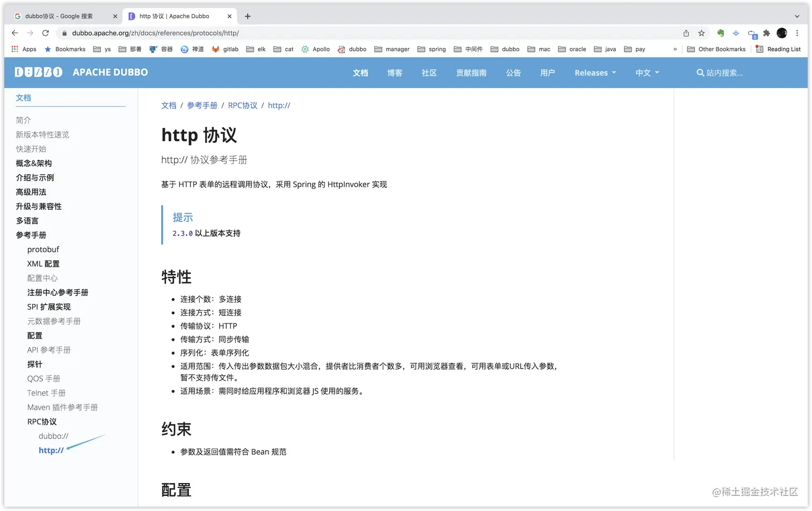
Task: Expand 介绍与示例 section
Action: pyautogui.click(x=35, y=177)
